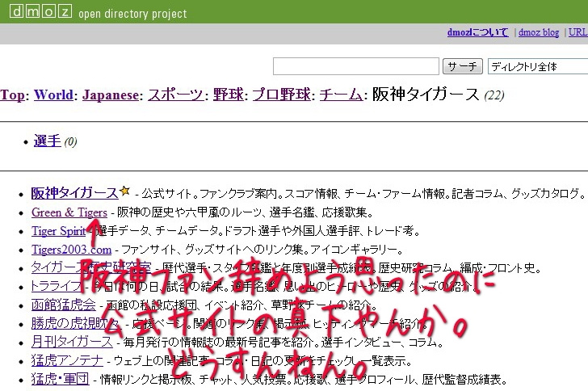The width and height of the screenshot is (588, 391).
Task: Open the 猛虎アンテナ link
Action: 66,360
